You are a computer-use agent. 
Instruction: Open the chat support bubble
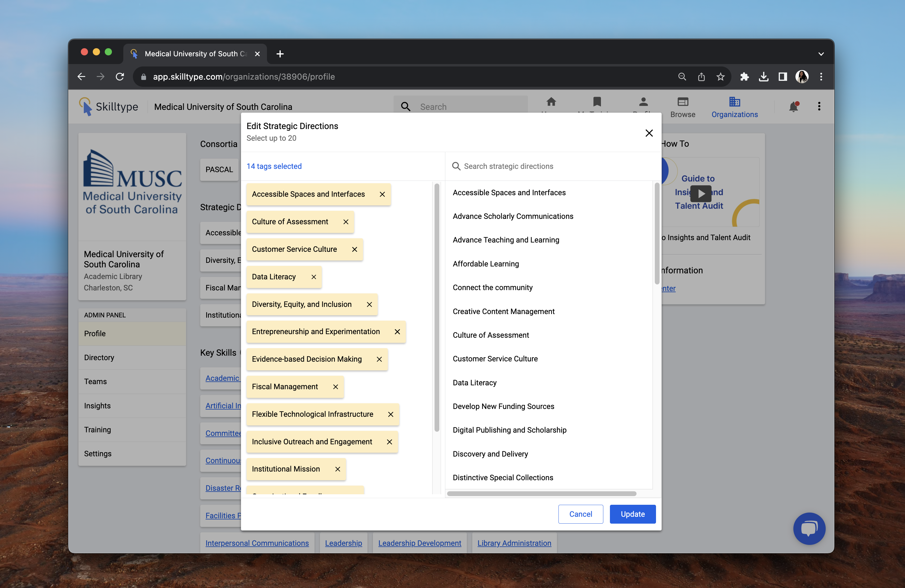click(809, 528)
